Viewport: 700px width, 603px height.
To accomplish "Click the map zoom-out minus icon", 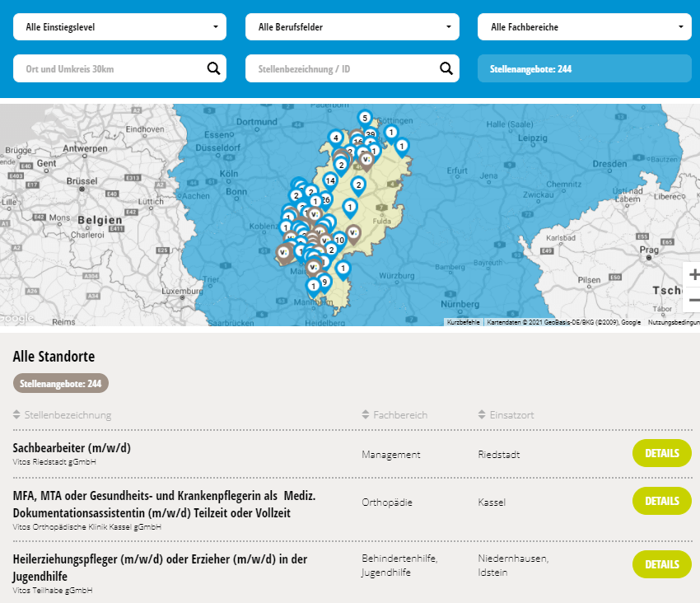I will pyautogui.click(x=694, y=300).
